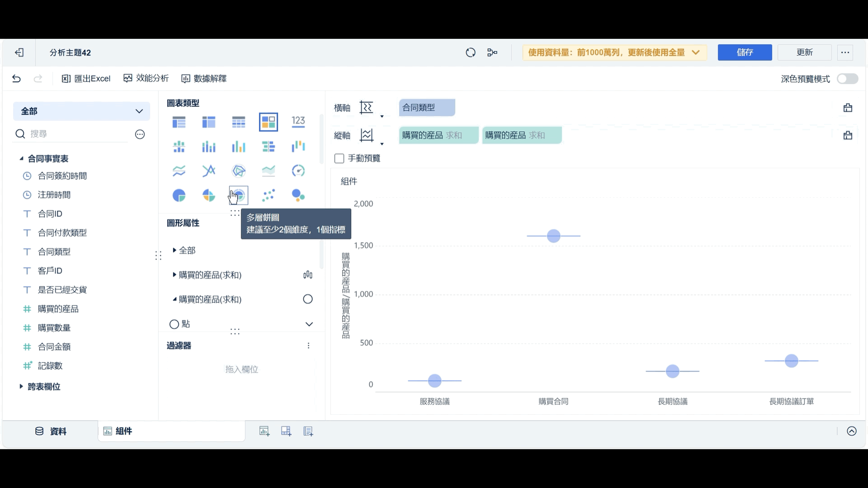Select the waterfall chart type
Viewport: 868px width, 488px height.
click(298, 147)
